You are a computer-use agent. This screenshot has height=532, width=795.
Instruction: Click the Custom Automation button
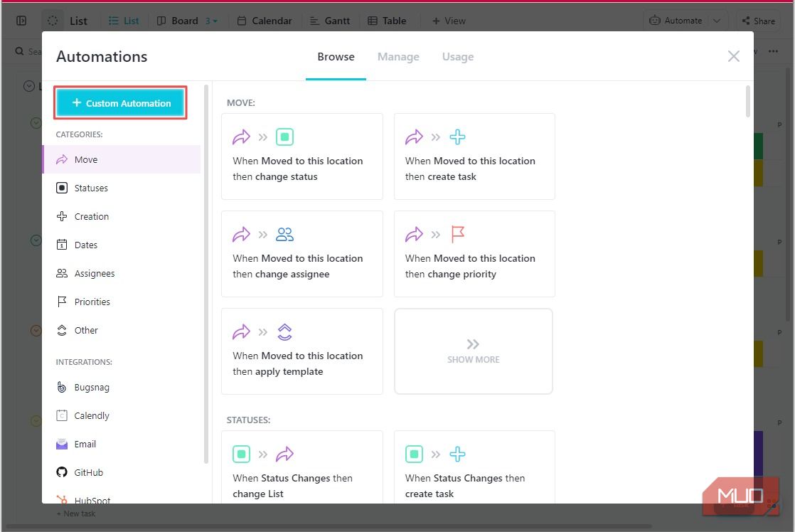(x=121, y=103)
